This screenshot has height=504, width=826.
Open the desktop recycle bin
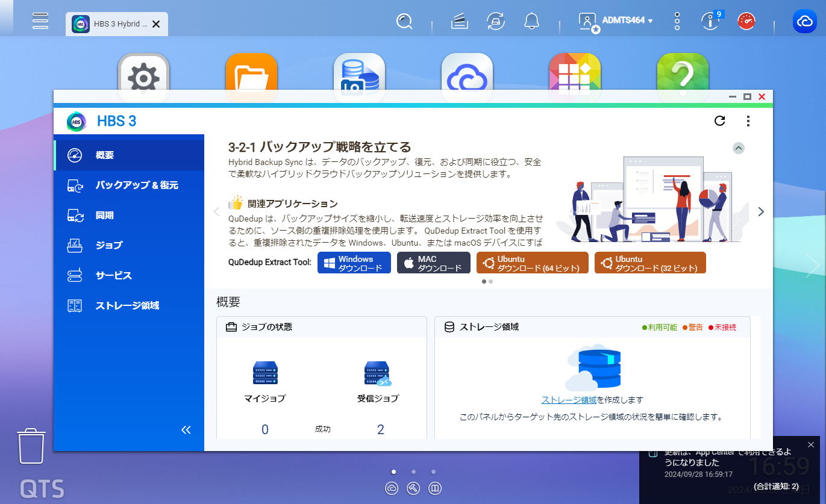click(31, 446)
